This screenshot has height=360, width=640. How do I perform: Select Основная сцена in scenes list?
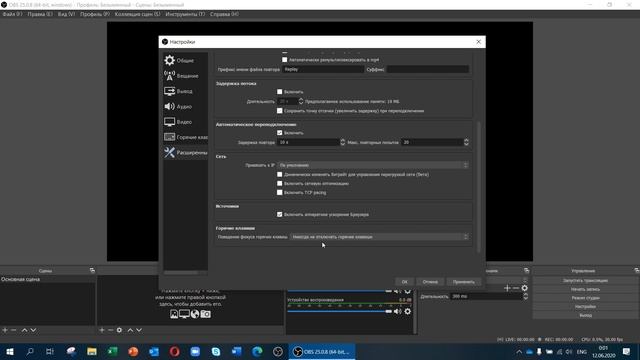48,280
